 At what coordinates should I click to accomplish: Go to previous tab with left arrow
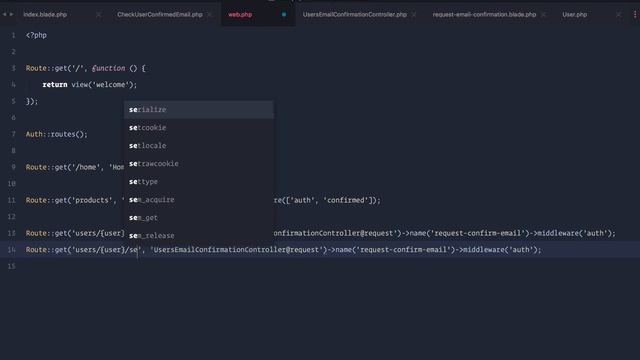pos(4,14)
